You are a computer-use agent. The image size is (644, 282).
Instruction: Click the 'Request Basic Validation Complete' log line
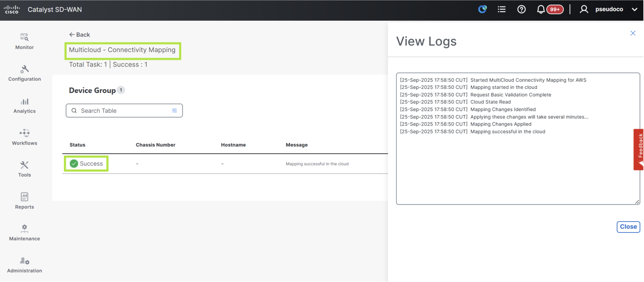[511, 95]
